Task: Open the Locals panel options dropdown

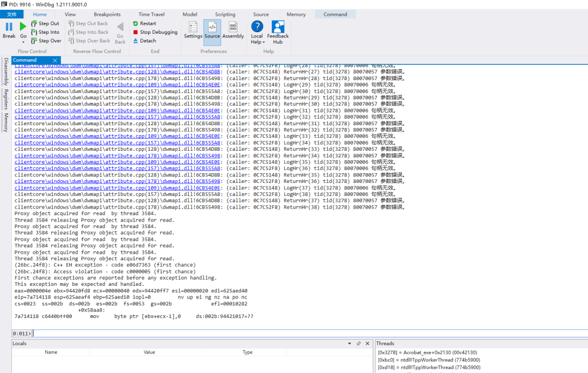Action: (350, 344)
